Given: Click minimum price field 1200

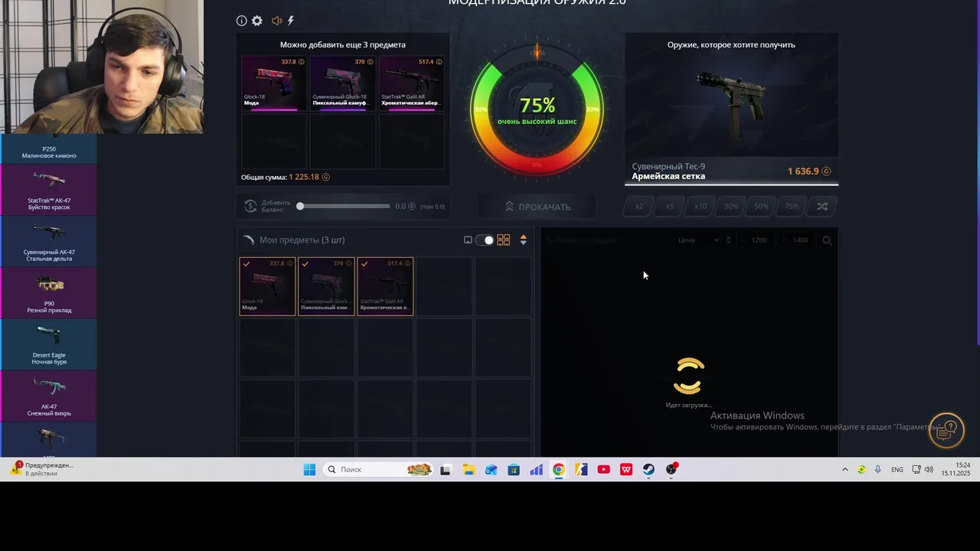Looking at the screenshot, I should [x=758, y=240].
